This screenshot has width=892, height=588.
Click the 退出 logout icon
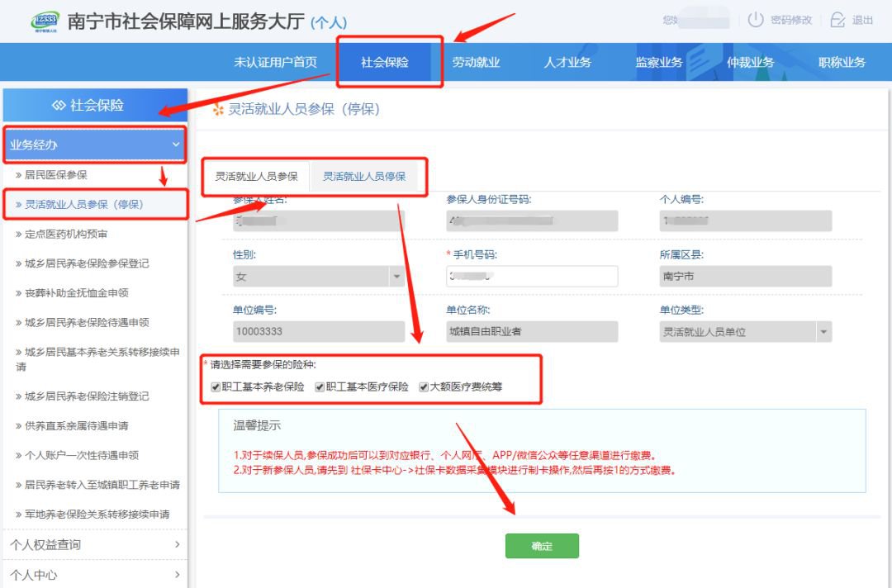coord(837,20)
